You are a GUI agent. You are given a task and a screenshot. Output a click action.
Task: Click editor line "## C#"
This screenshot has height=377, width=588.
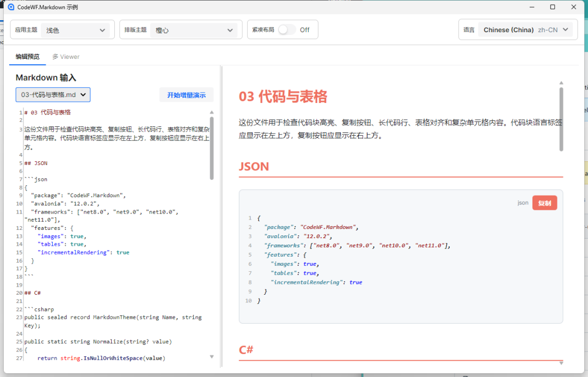click(33, 293)
